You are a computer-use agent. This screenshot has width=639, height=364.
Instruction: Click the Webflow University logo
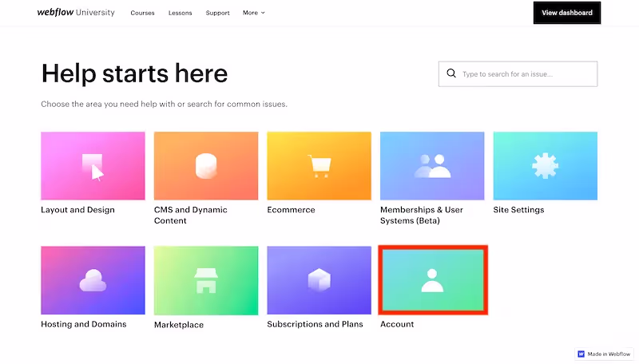click(x=76, y=12)
